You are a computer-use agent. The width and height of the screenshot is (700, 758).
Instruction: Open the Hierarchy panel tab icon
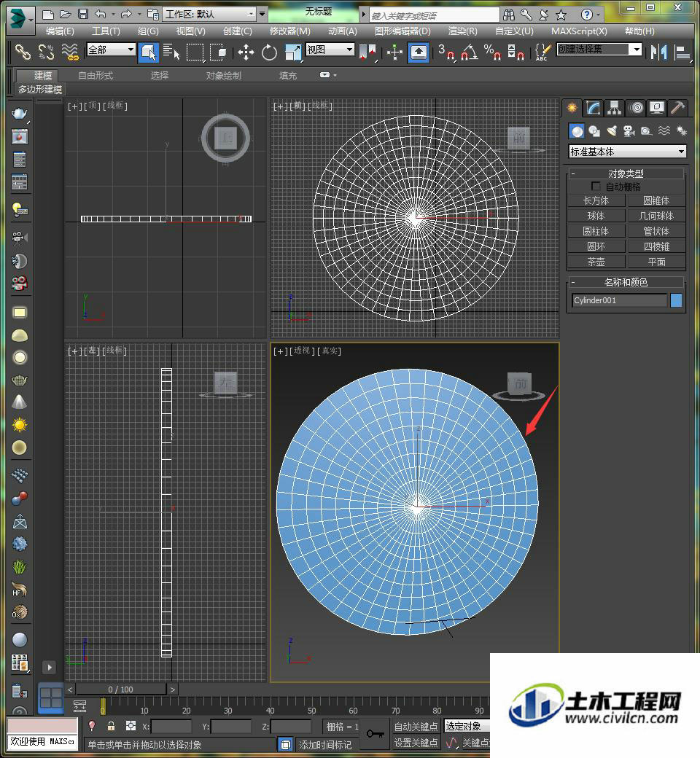(615, 108)
